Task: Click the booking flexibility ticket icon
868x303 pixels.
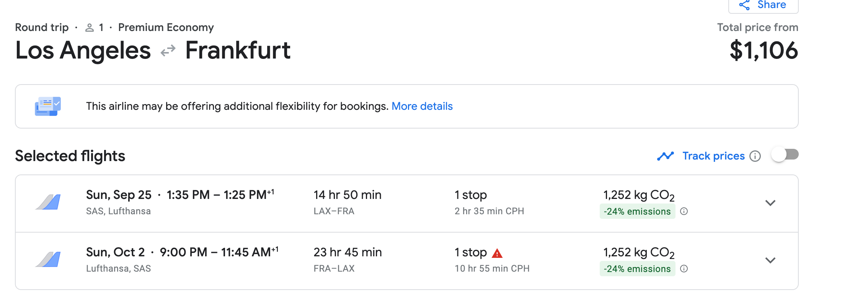Action: [47, 106]
